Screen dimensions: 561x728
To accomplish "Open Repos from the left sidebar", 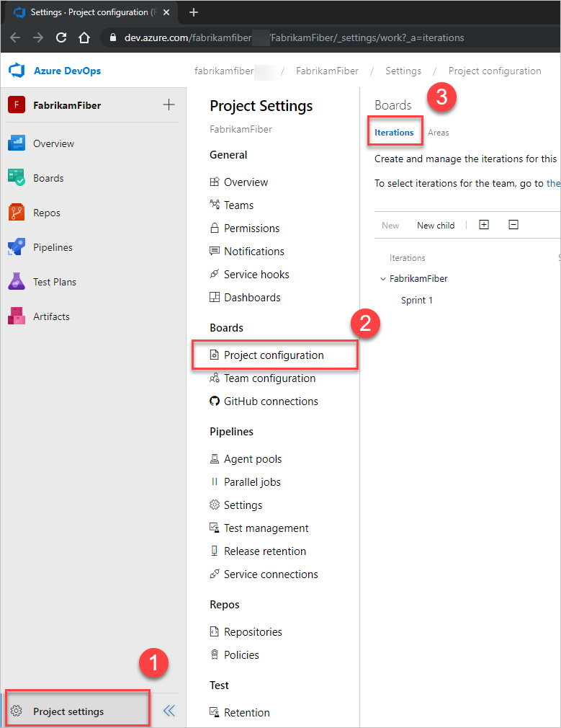I will pos(48,212).
